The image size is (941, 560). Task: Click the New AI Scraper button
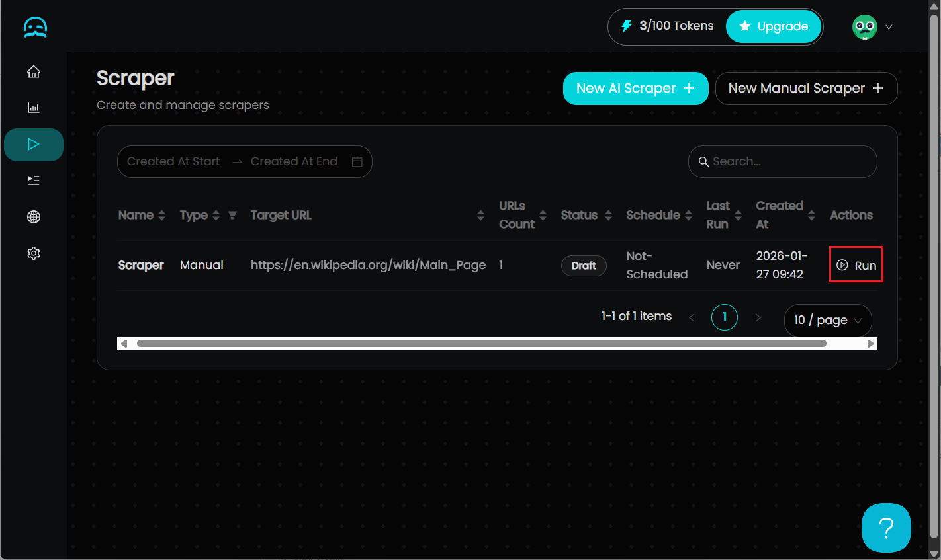635,89
